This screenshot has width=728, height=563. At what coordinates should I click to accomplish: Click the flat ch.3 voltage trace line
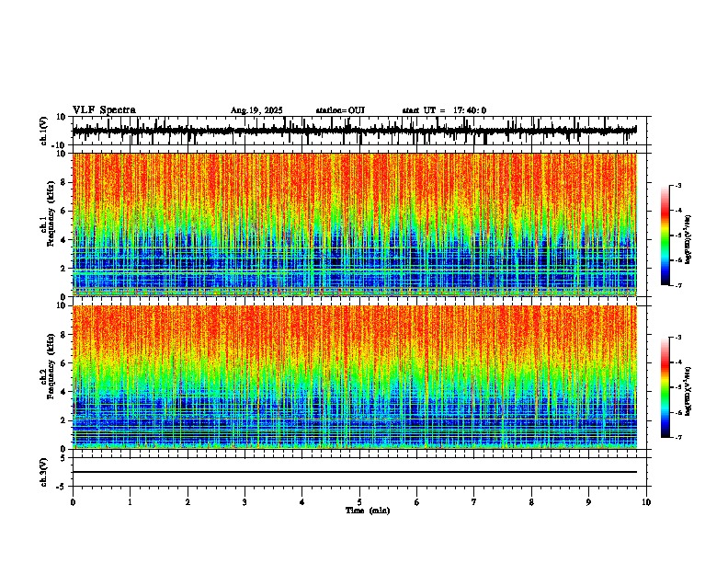click(355, 472)
